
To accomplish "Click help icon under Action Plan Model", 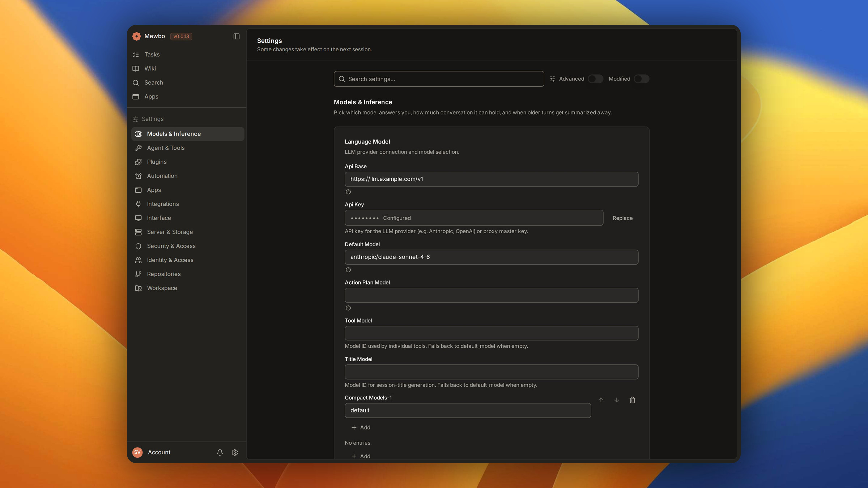I will (x=348, y=308).
